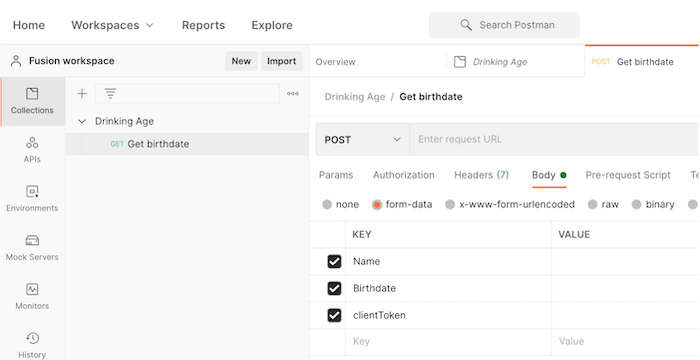This screenshot has height=360, width=700.
Task: Open the Reports page
Action: pyautogui.click(x=203, y=25)
